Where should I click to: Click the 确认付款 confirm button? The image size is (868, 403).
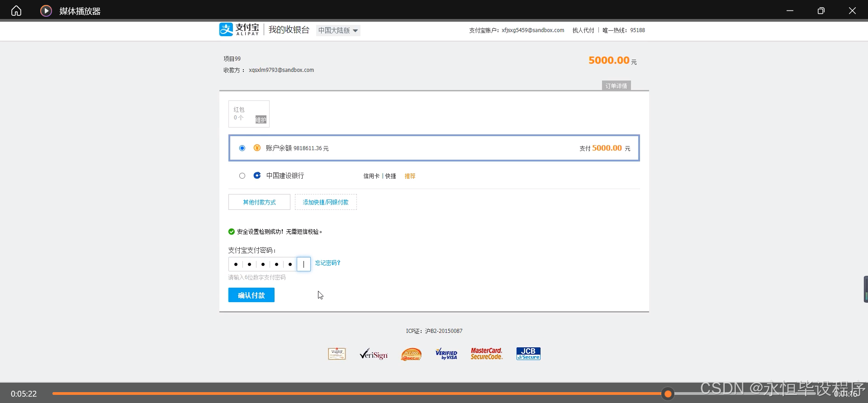[x=251, y=295]
